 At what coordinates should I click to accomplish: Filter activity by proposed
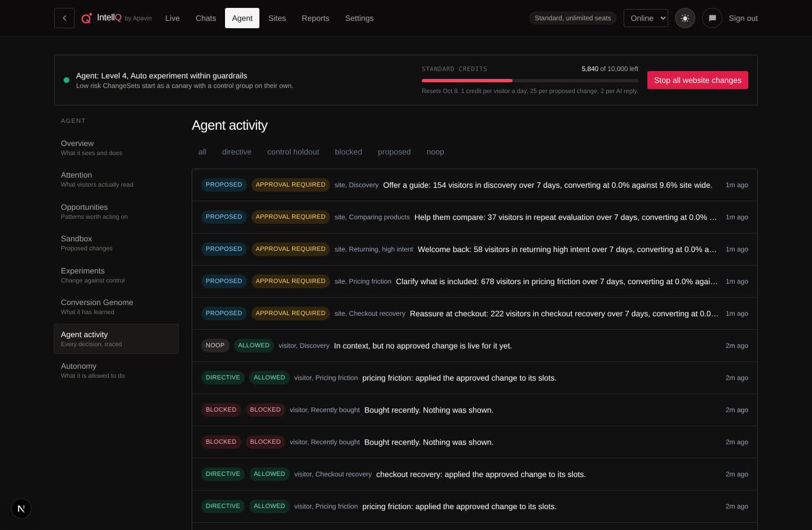pos(394,152)
